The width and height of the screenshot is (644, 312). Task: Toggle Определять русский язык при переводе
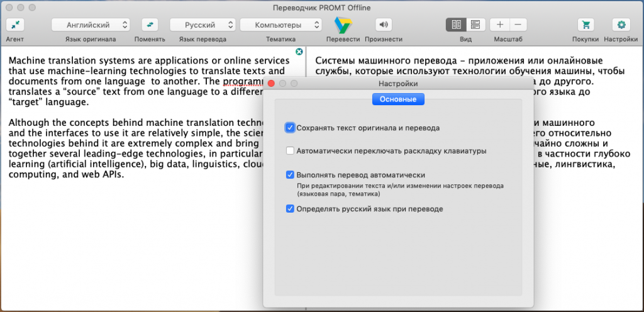291,209
